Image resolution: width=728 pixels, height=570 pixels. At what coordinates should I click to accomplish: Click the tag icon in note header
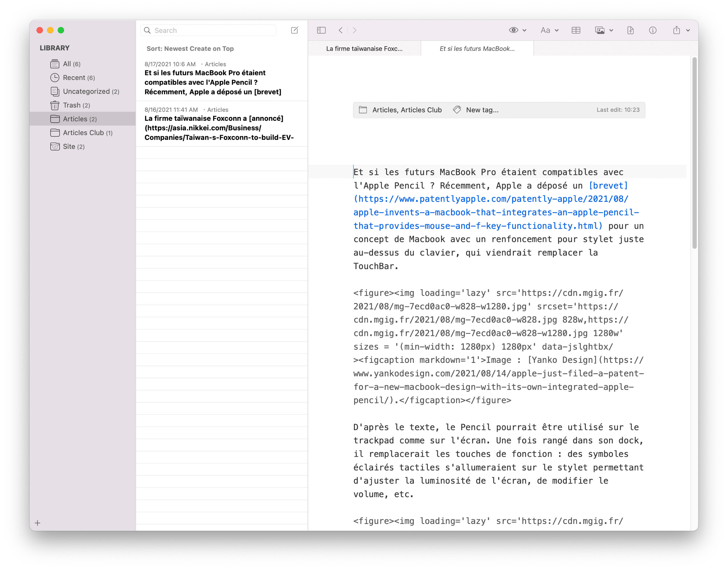point(457,110)
